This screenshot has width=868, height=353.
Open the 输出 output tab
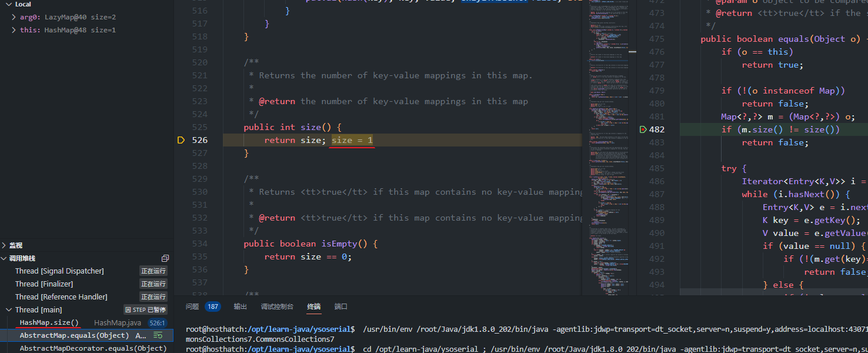tap(240, 307)
